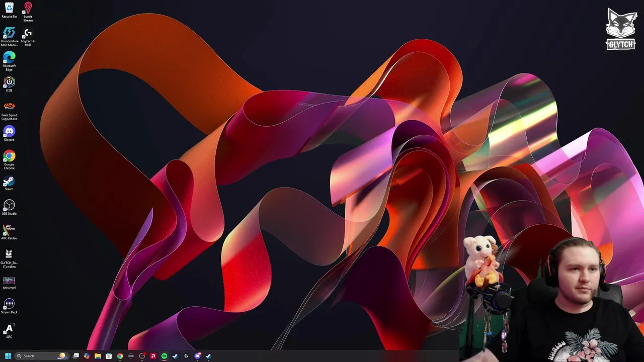Open Copilot from the taskbar
This screenshot has height=362, width=644.
(x=87, y=356)
